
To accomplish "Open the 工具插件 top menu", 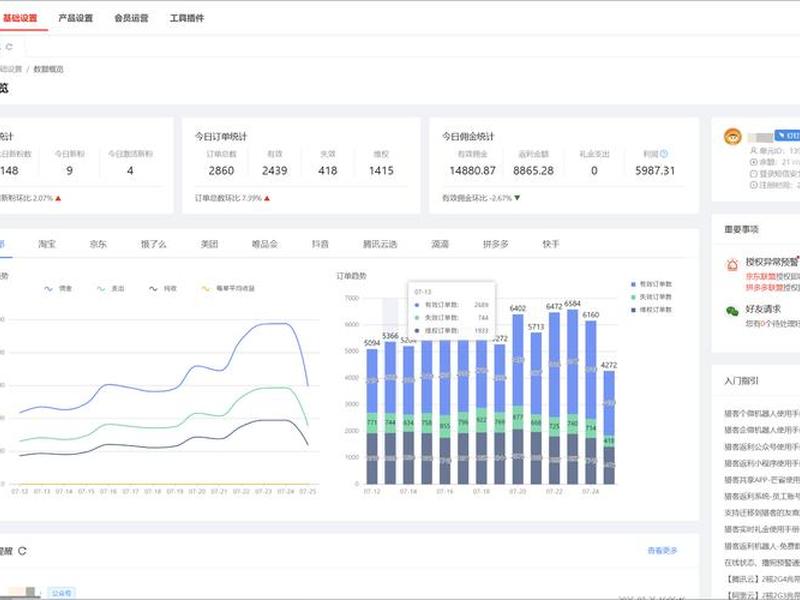I will click(187, 18).
